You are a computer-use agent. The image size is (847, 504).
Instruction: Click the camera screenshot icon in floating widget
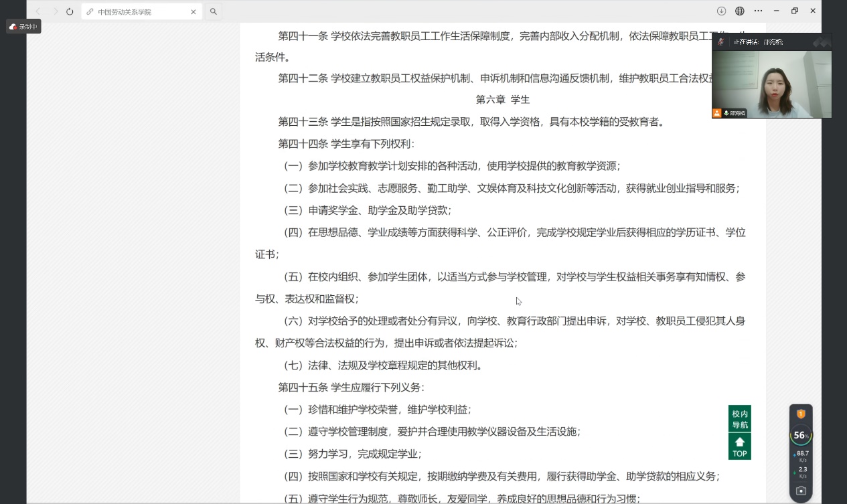tap(801, 491)
